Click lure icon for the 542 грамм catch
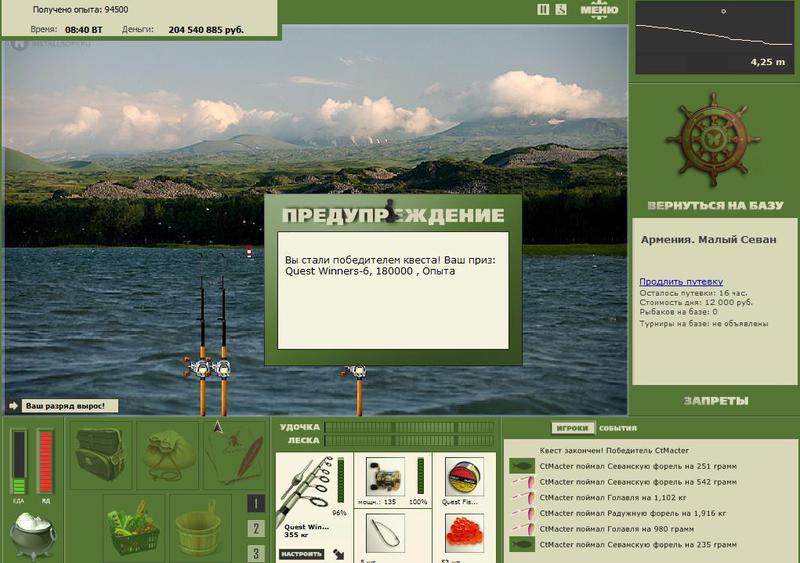 (x=521, y=482)
